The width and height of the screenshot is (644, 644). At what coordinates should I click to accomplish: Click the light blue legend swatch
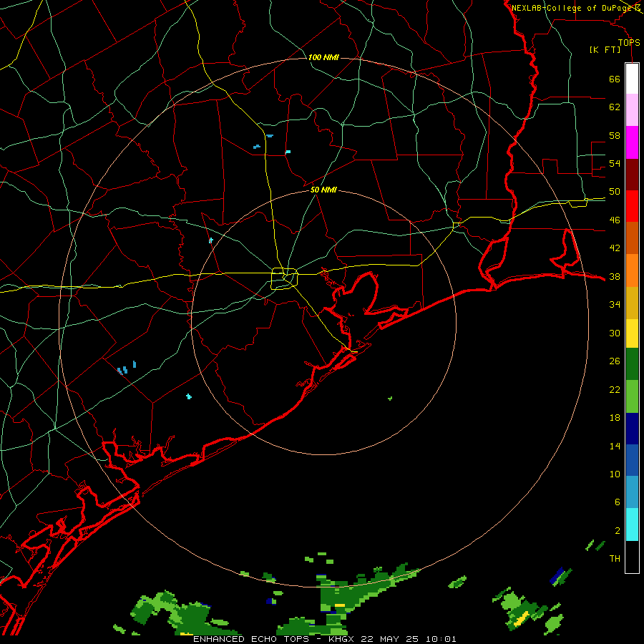(x=632, y=492)
